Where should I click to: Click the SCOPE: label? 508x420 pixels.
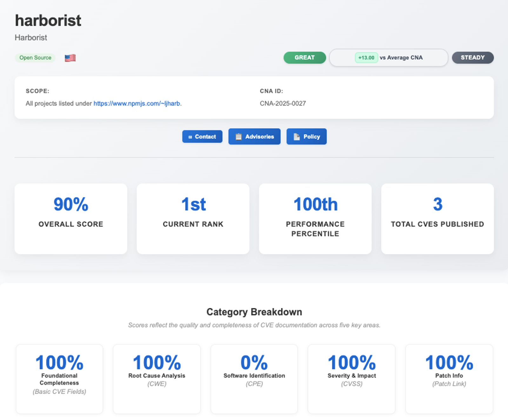37,91
